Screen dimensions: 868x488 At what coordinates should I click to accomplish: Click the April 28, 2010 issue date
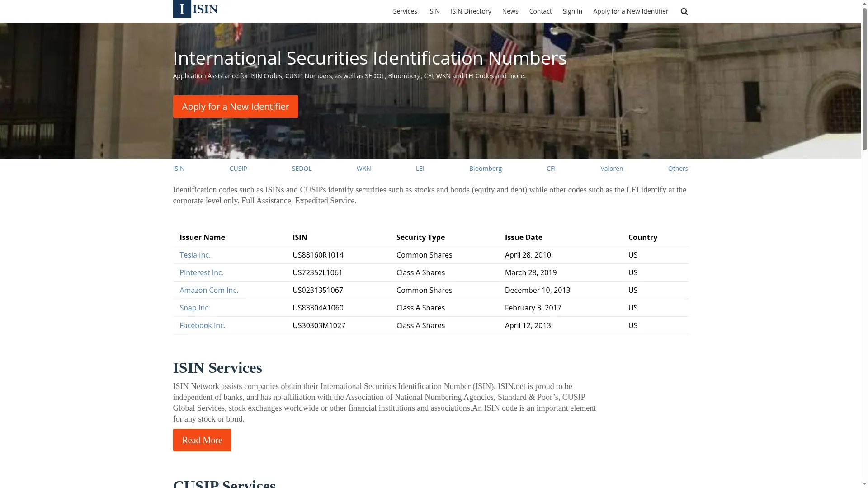coord(528,255)
